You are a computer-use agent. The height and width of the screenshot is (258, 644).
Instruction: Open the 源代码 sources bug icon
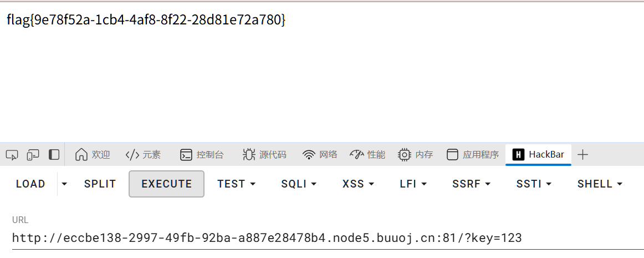(248, 155)
